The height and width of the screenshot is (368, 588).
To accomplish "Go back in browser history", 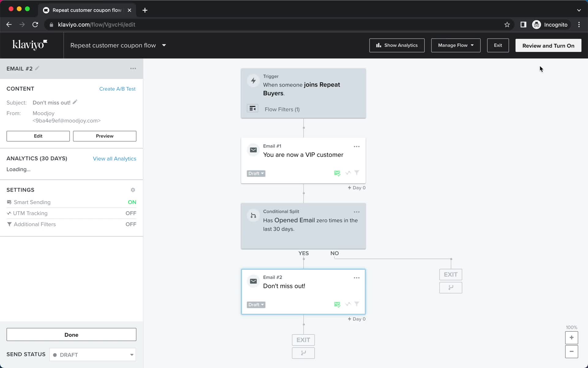I will point(9,25).
